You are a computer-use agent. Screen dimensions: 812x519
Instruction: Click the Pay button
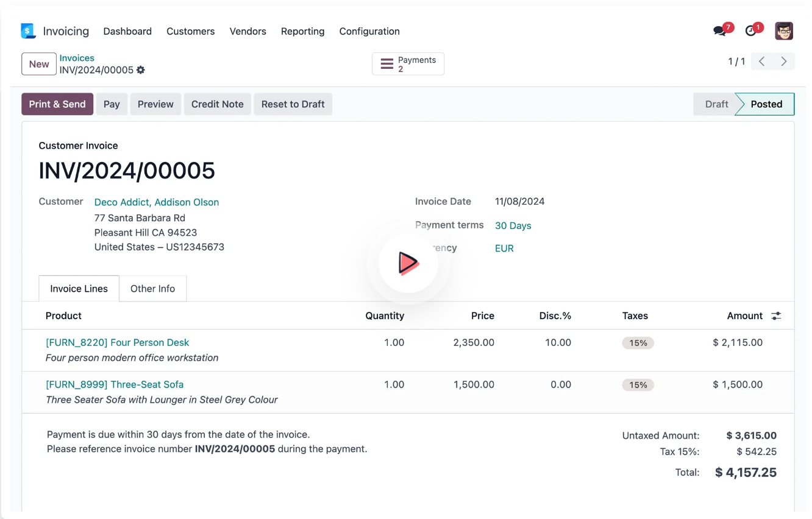[x=112, y=104]
